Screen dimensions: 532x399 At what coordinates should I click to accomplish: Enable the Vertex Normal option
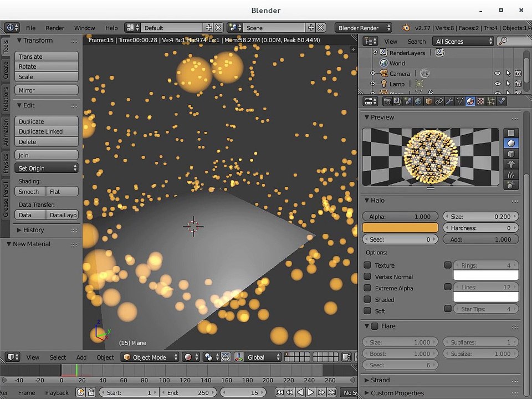pyautogui.click(x=367, y=277)
